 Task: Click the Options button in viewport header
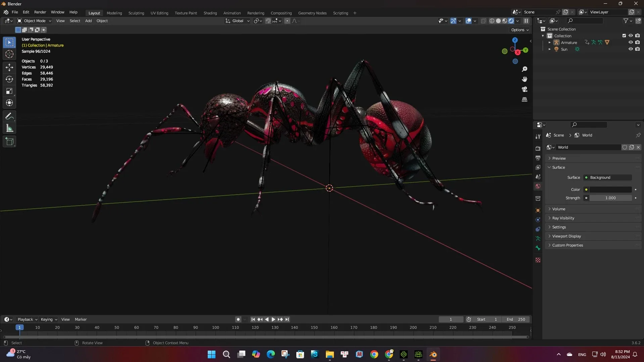(519, 30)
